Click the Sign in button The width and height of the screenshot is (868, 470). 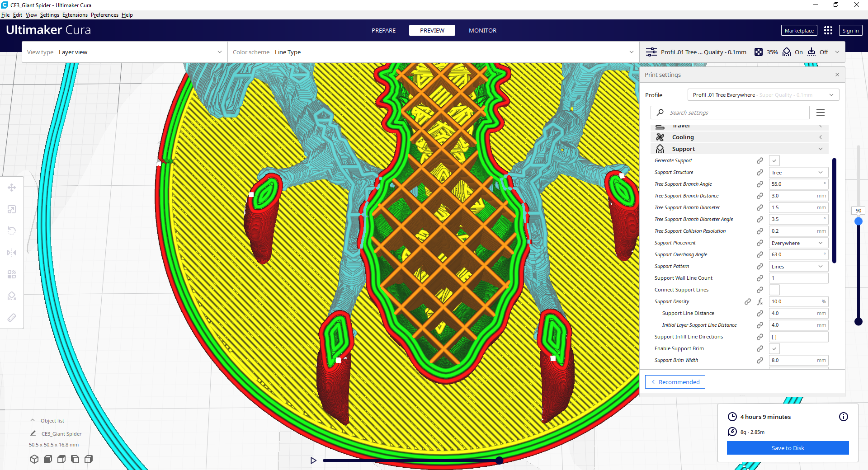(850, 30)
